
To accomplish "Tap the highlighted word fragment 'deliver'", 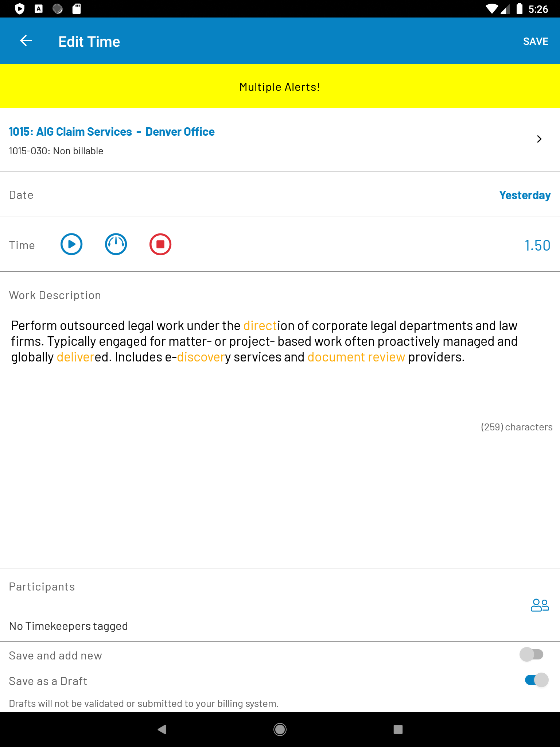I will tap(76, 357).
